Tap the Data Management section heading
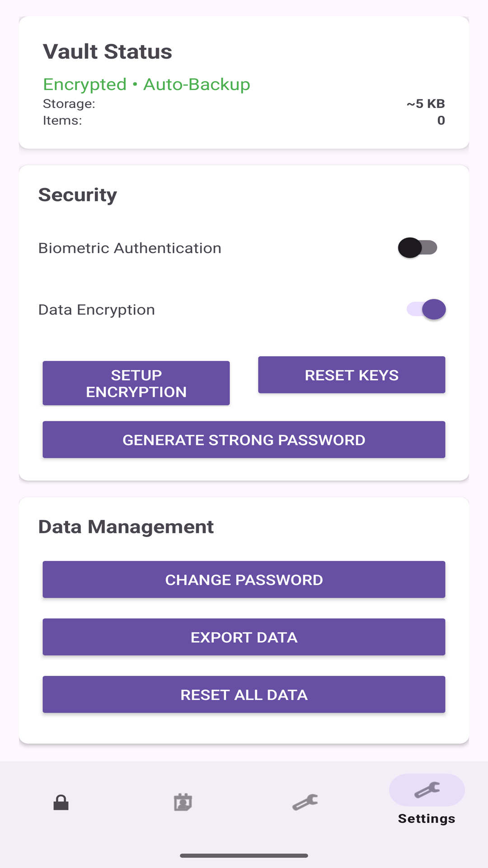488x868 pixels. click(126, 527)
